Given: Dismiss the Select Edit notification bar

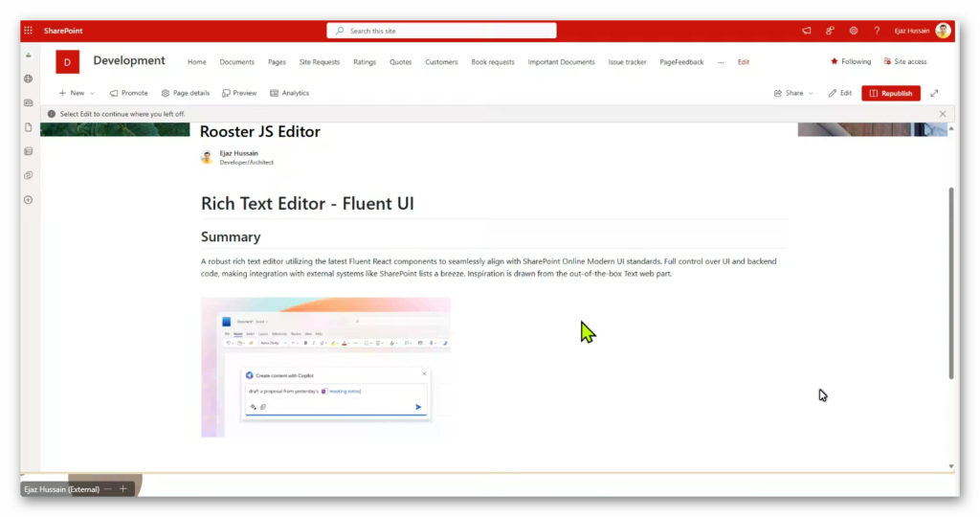Looking at the screenshot, I should tap(943, 114).
